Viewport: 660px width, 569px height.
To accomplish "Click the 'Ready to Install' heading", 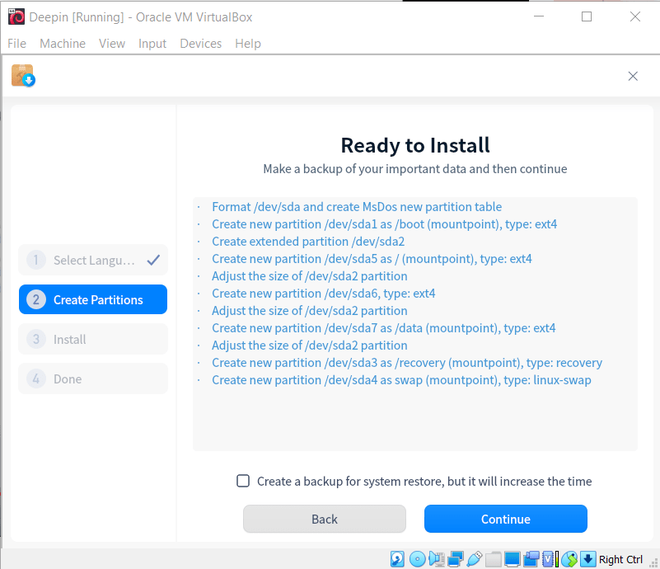I will pyautogui.click(x=415, y=145).
